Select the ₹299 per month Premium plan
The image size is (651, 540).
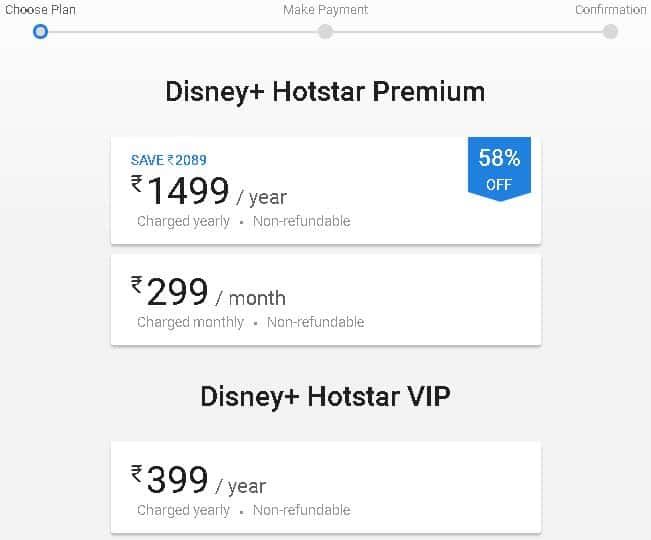325,299
